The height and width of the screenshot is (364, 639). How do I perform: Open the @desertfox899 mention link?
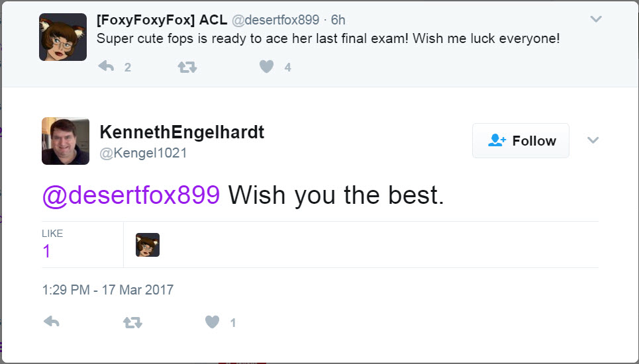[131, 195]
